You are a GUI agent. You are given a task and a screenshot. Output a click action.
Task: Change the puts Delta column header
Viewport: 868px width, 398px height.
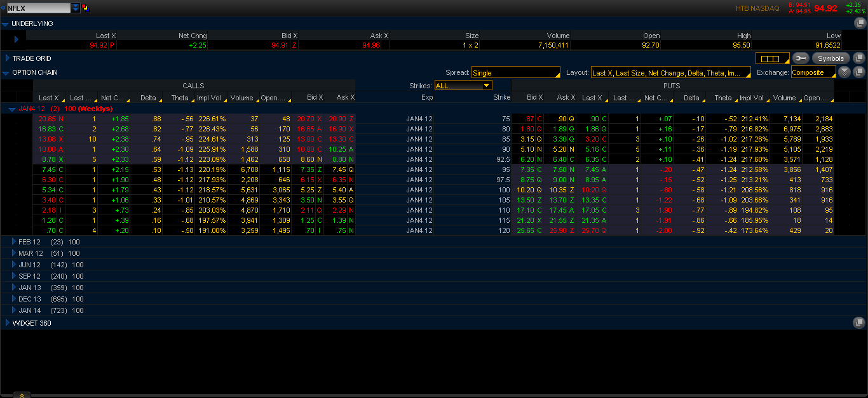click(x=689, y=98)
